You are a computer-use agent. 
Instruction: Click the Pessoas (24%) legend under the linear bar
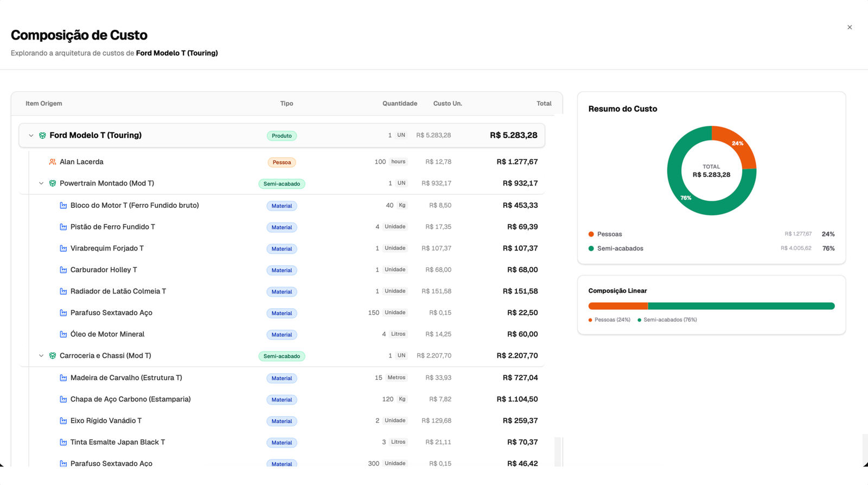[x=610, y=320]
